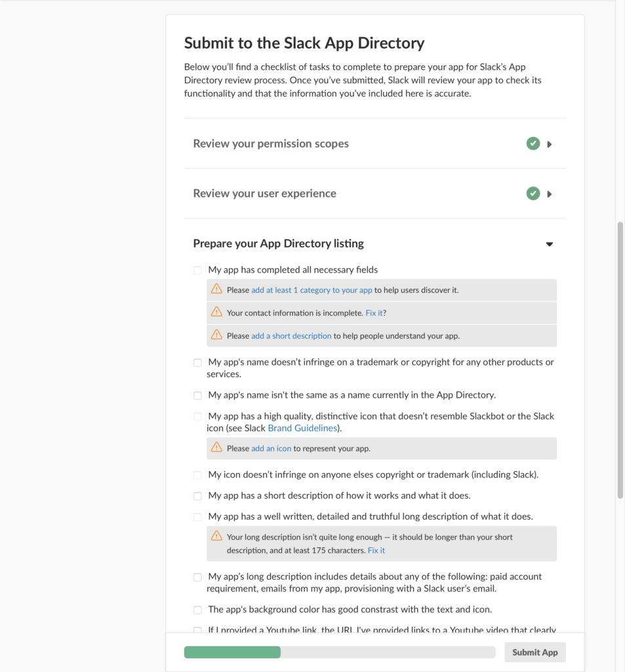Check background color contrast checkbox
Image resolution: width=625 pixels, height=672 pixels.
pos(197,610)
